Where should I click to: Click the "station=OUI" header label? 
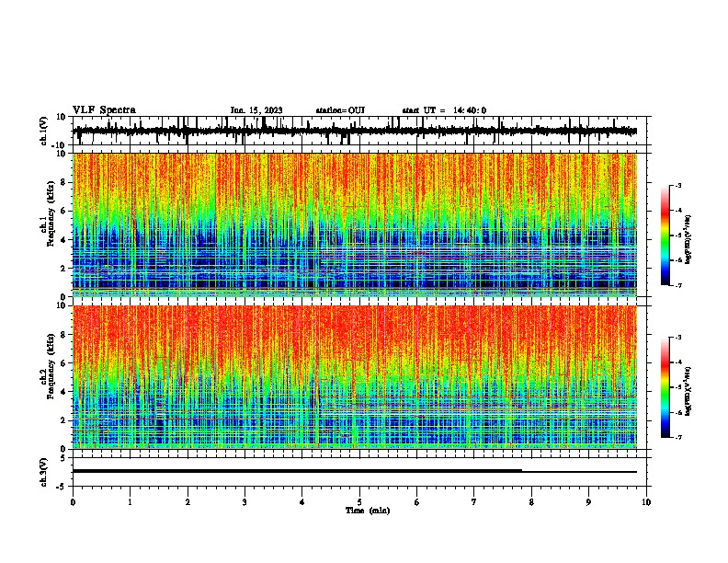pyautogui.click(x=340, y=110)
